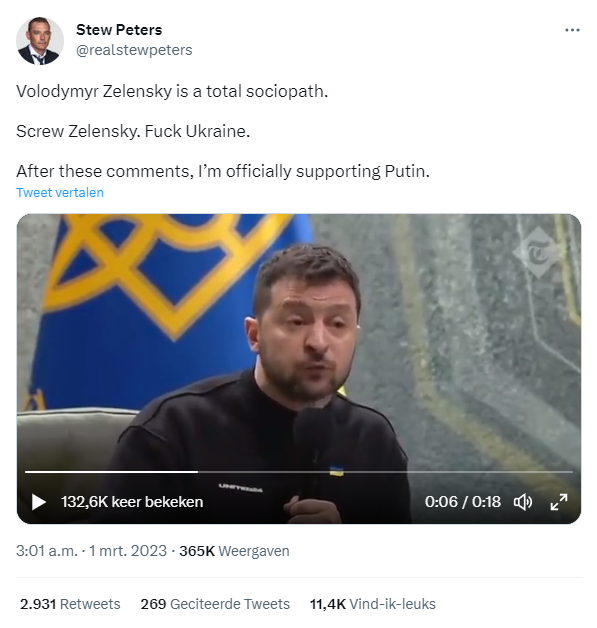The height and width of the screenshot is (628, 597).
Task: Open the 269 Geciteerde Tweets list
Action: (215, 604)
